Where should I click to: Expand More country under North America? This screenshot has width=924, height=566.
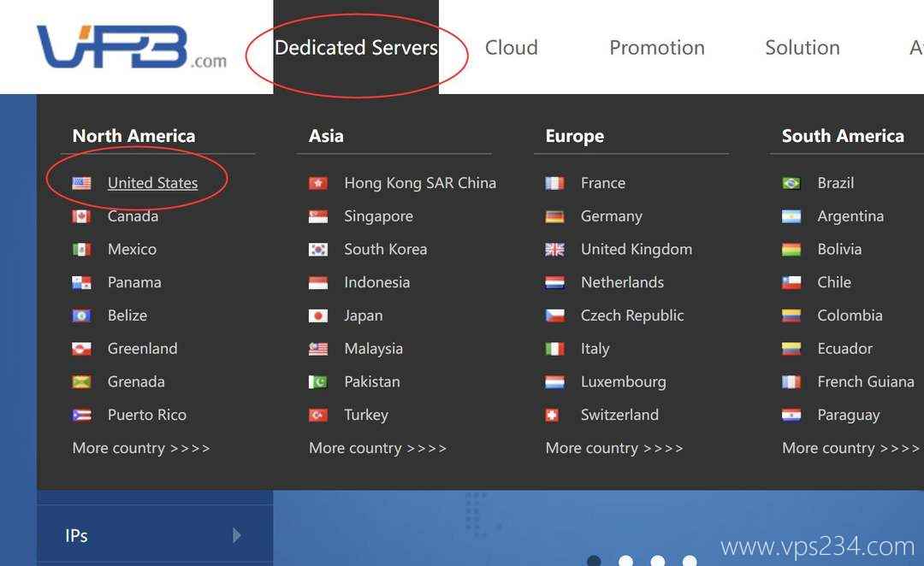click(141, 448)
